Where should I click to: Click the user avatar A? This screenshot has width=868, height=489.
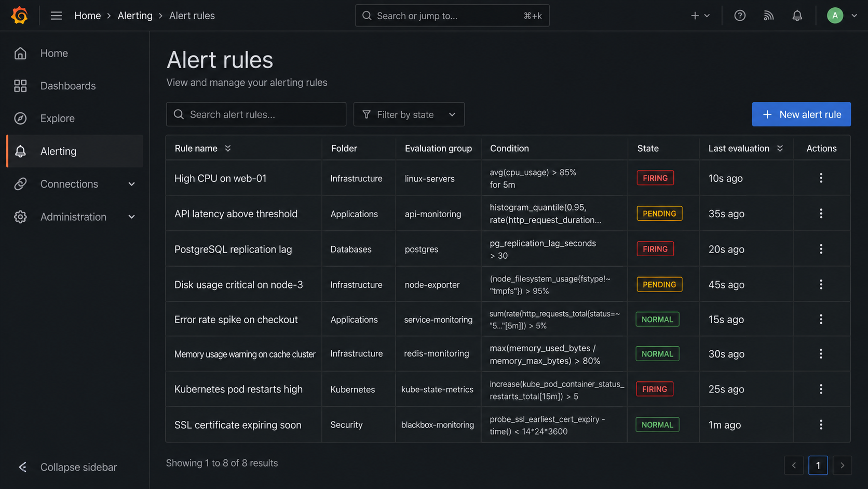pyautogui.click(x=835, y=16)
